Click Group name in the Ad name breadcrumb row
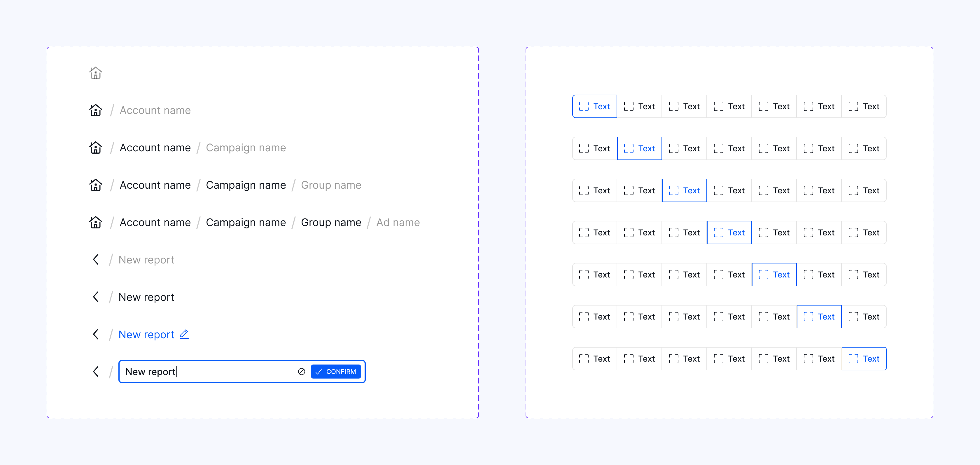The image size is (980, 465). [x=330, y=222]
